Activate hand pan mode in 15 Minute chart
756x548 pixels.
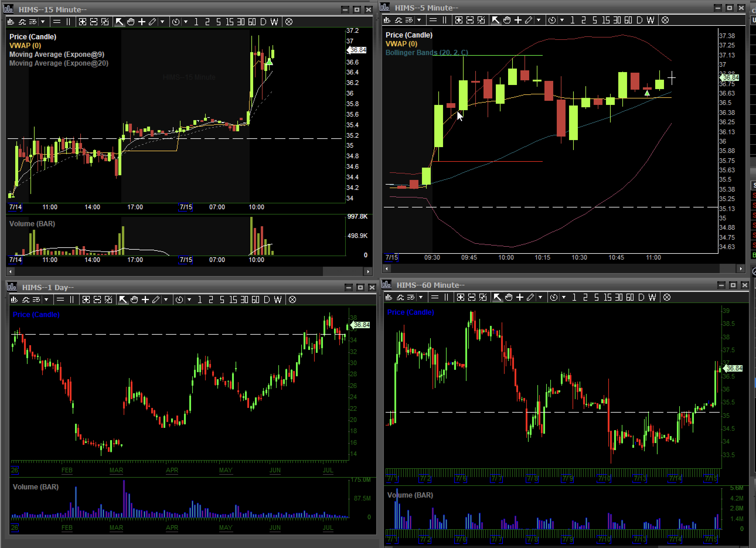pyautogui.click(x=131, y=22)
